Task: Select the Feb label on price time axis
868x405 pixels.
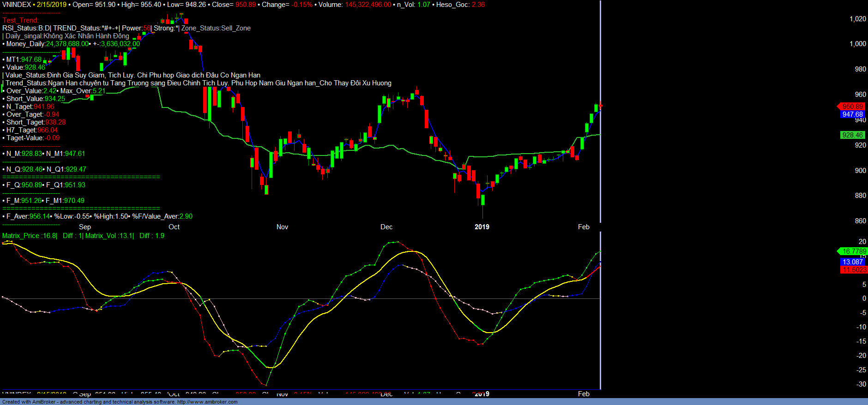Action: (584, 227)
